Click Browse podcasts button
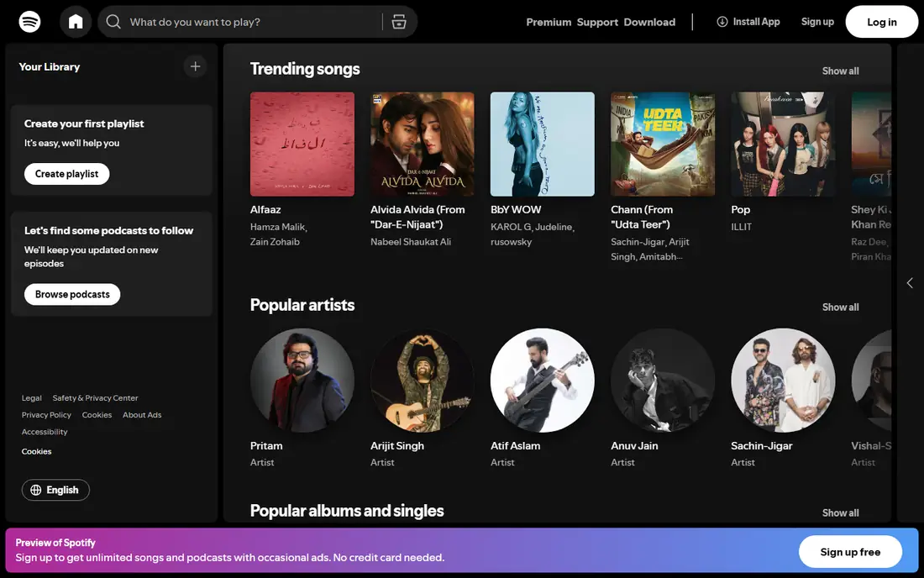This screenshot has height=578, width=924. click(x=72, y=294)
